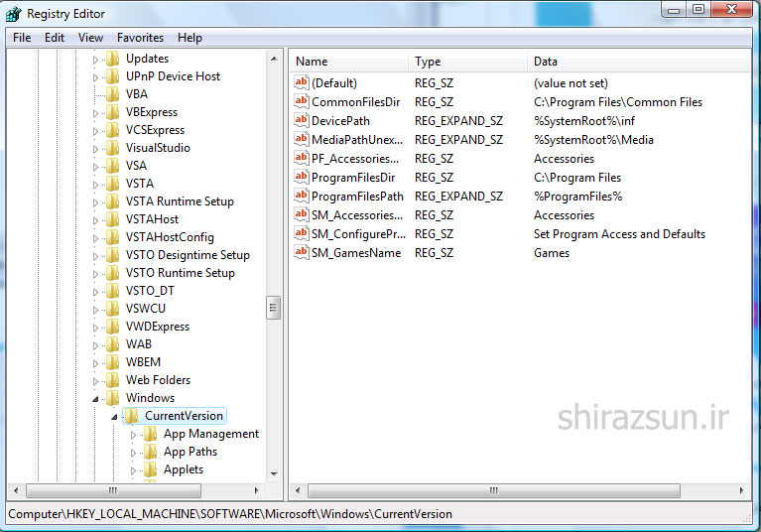This screenshot has height=532, width=761.
Task: Collapse the Windows key
Action: click(x=95, y=399)
